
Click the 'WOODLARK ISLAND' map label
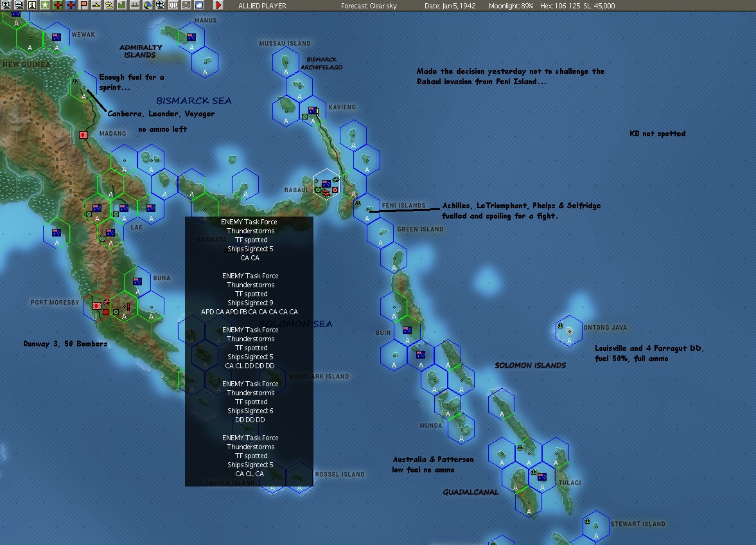[x=319, y=376]
